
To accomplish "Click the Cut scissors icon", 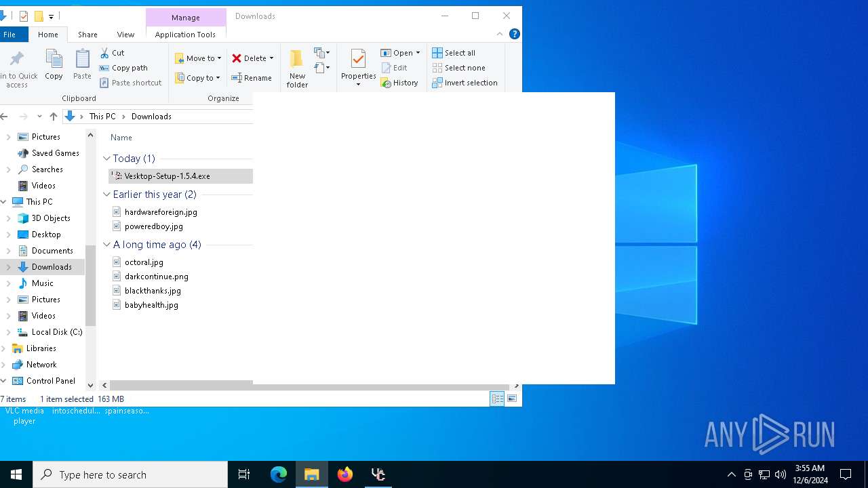I will tap(104, 53).
